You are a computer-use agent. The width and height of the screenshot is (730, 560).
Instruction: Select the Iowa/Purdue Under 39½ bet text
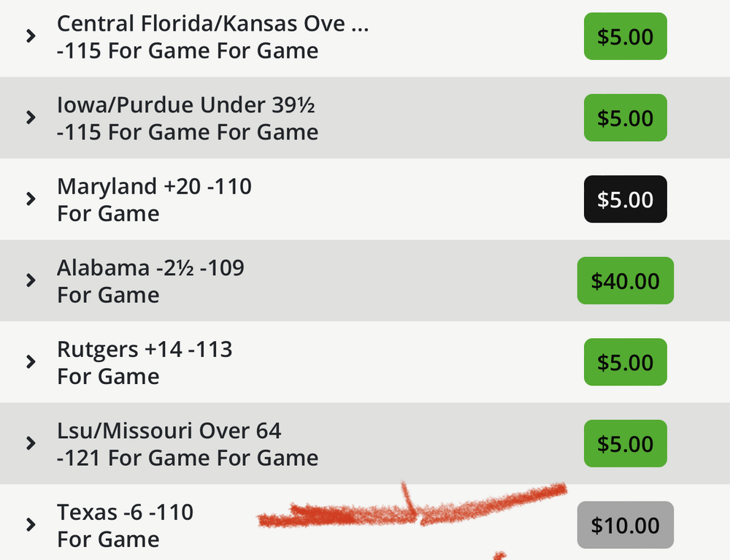pos(185,105)
